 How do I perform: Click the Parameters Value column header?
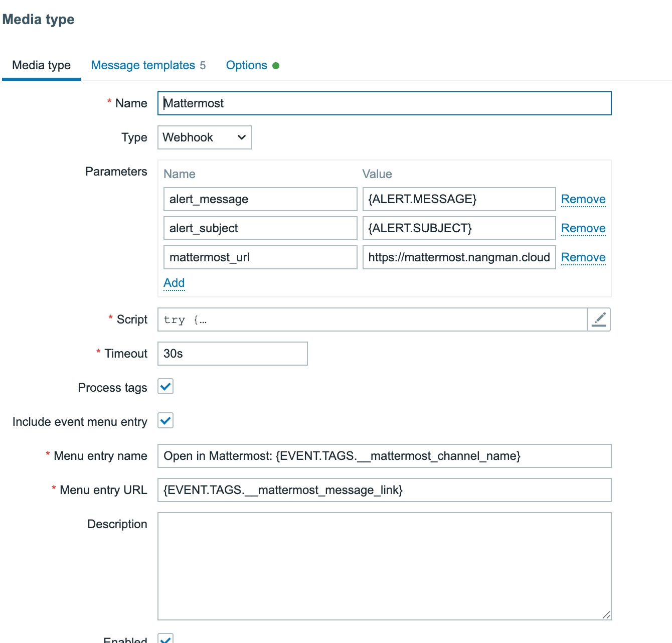point(377,174)
